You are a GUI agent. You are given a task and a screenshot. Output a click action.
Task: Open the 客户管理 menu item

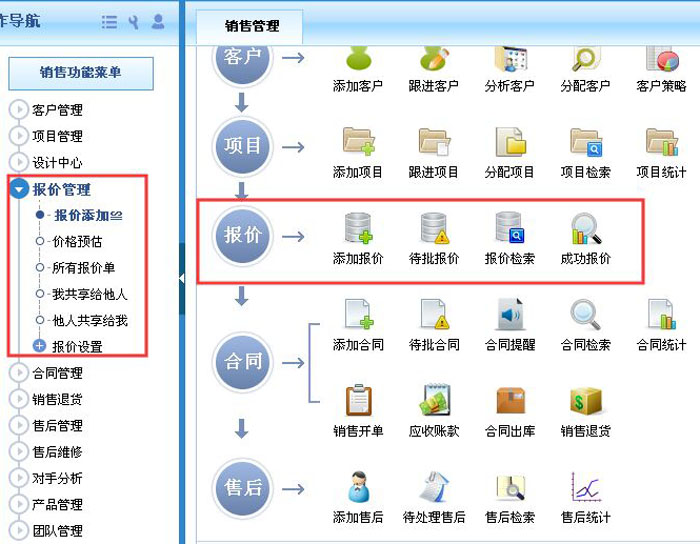[57, 110]
